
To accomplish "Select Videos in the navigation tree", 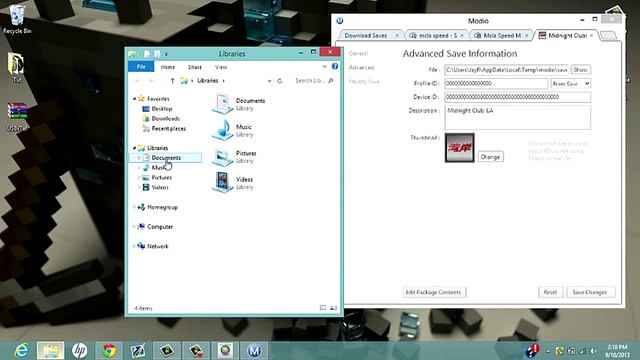I will pyautogui.click(x=160, y=187).
